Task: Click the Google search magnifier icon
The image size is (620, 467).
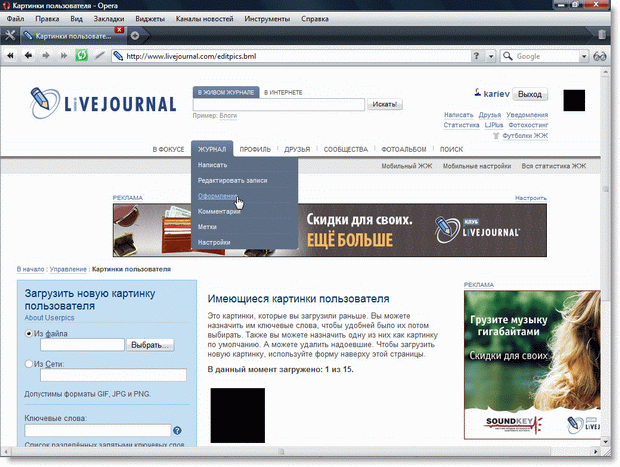Action: click(507, 56)
